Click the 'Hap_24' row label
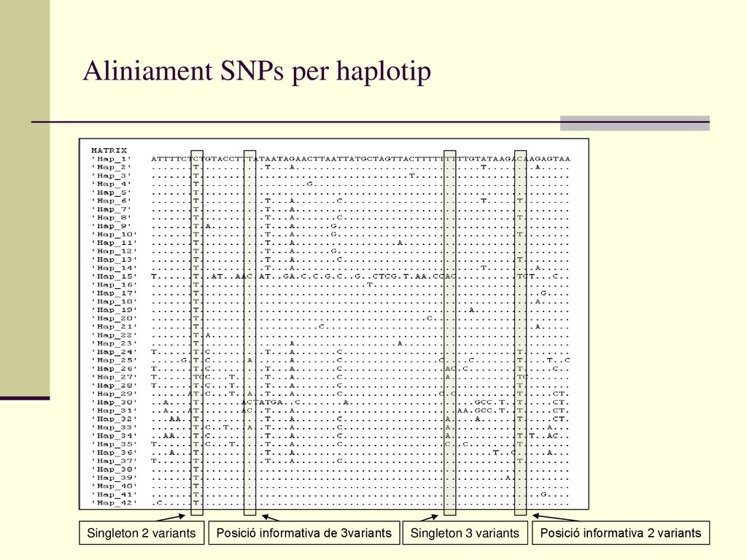 (x=114, y=352)
